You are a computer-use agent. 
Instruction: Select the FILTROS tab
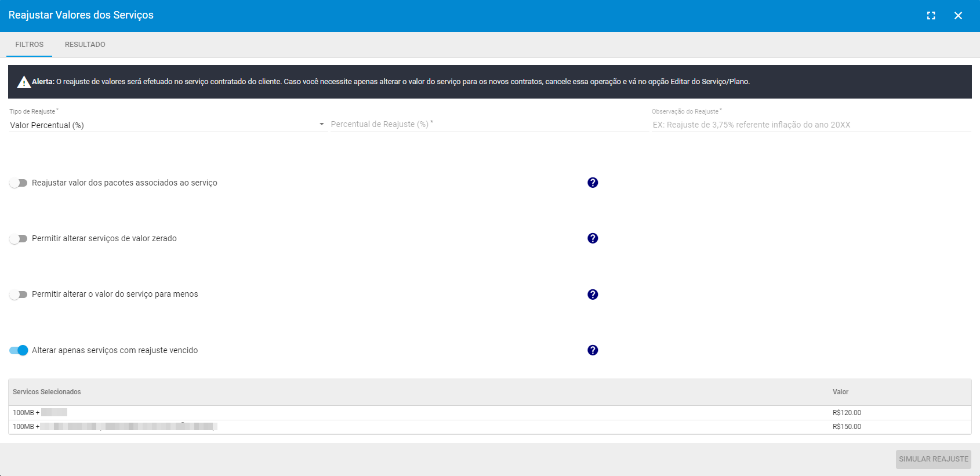(30, 45)
